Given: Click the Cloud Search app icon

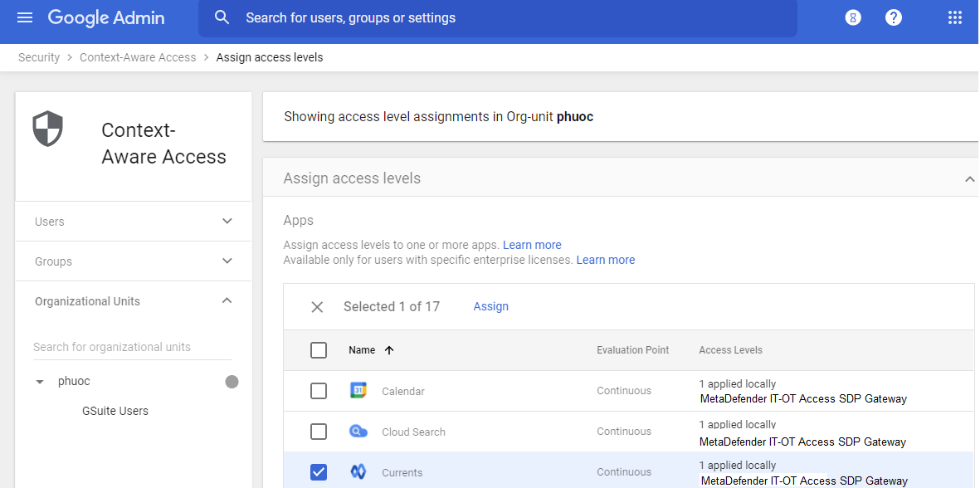Looking at the screenshot, I should click(x=358, y=432).
